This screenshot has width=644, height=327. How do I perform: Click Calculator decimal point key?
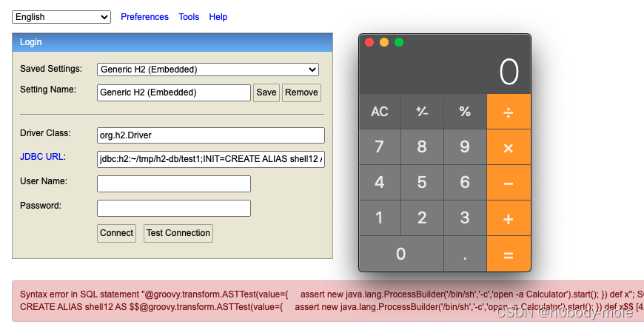pyautogui.click(x=465, y=254)
